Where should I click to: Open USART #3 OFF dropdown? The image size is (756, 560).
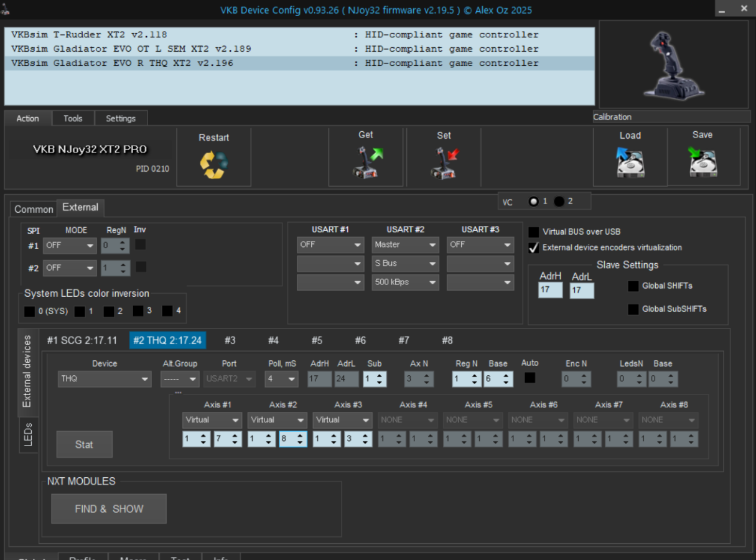pos(480,245)
